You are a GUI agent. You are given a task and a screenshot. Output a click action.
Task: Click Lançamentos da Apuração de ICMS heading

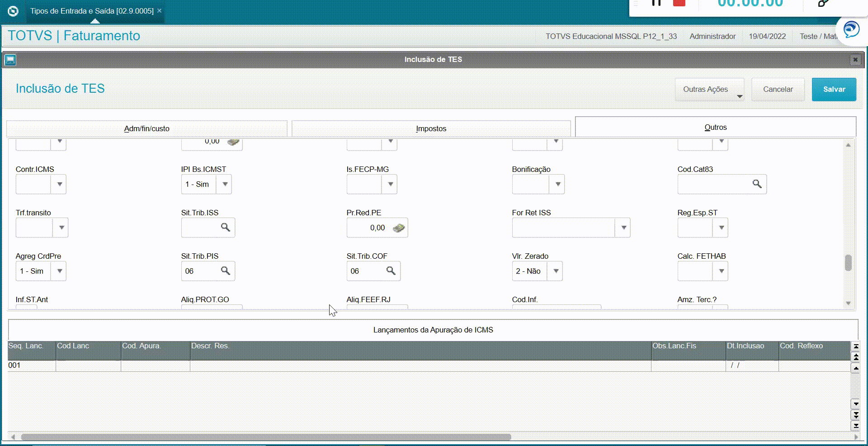[433, 330]
